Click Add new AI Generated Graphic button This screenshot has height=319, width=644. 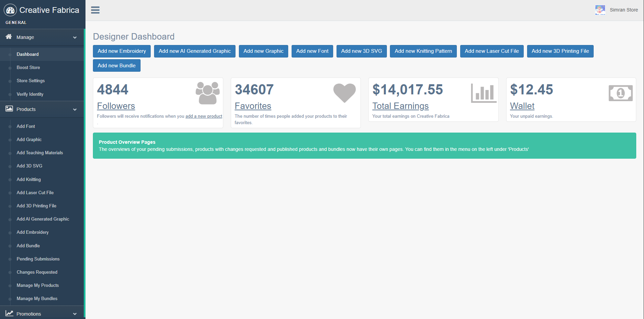tap(195, 51)
